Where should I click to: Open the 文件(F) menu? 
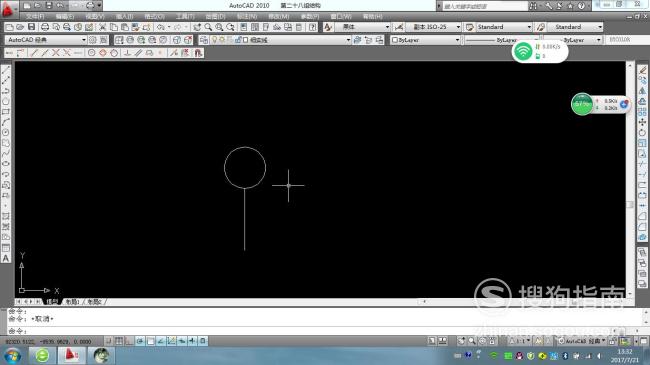(x=35, y=16)
